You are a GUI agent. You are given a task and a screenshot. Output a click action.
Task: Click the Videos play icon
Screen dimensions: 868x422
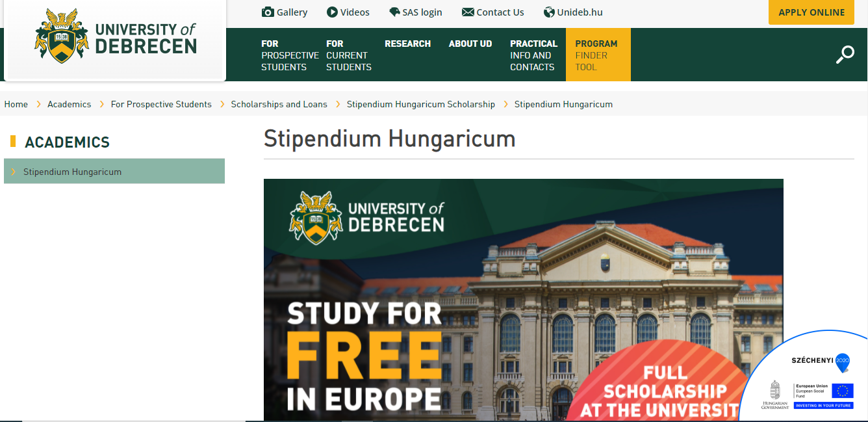[332, 12]
